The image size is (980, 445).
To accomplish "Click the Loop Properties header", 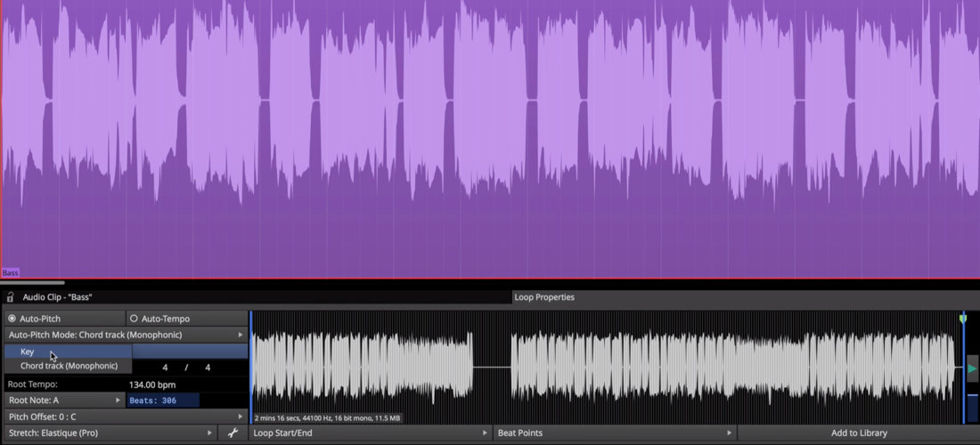I will (543, 297).
